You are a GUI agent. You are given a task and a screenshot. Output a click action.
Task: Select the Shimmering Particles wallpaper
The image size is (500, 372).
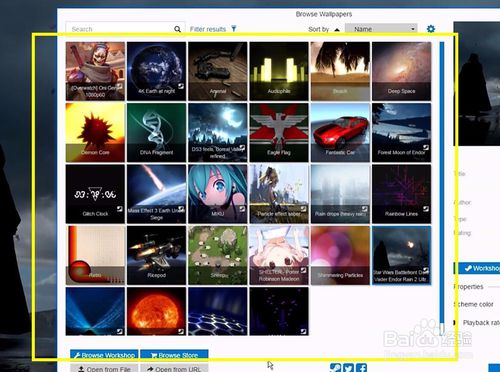click(340, 255)
